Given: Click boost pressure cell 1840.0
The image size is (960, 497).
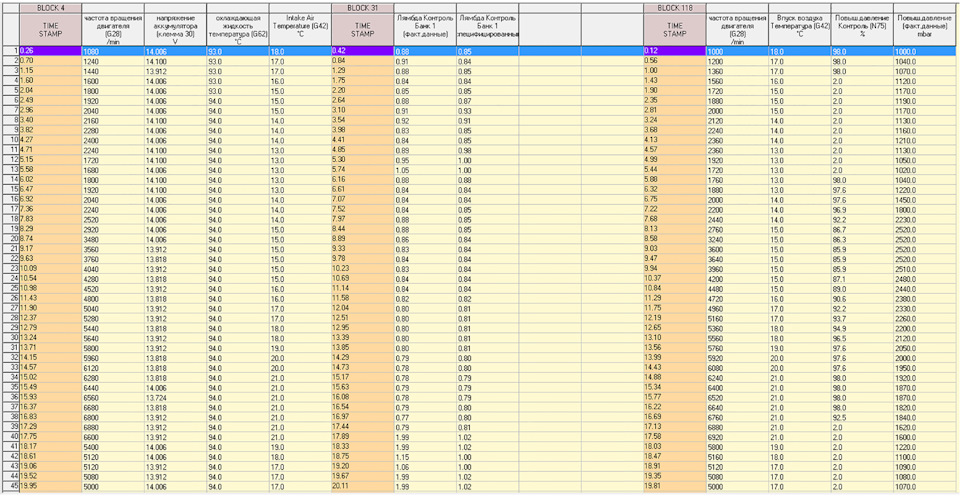Looking at the screenshot, I should [x=926, y=416].
